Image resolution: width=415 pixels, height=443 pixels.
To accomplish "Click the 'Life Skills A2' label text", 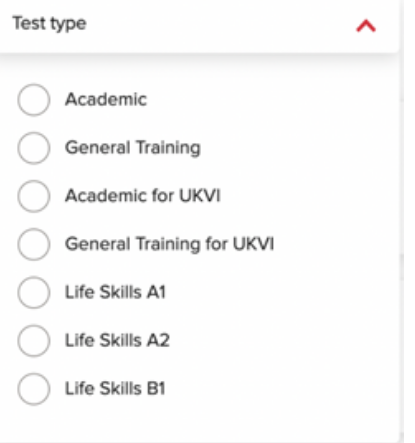I will coord(117,340).
